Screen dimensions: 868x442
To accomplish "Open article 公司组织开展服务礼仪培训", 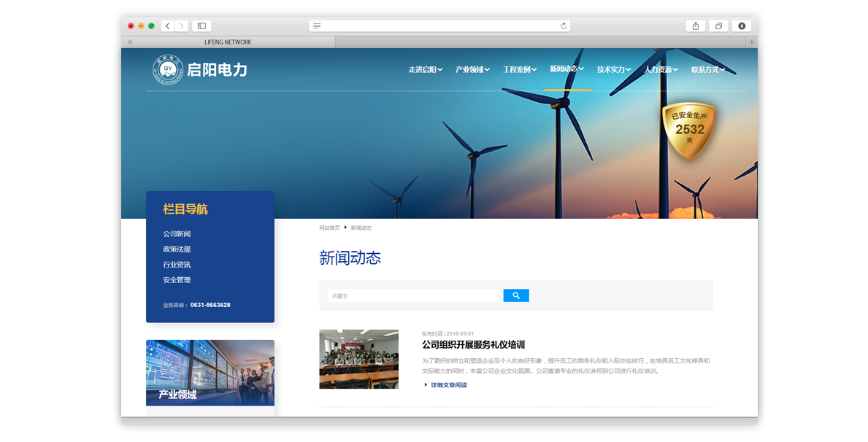I will click(x=473, y=345).
